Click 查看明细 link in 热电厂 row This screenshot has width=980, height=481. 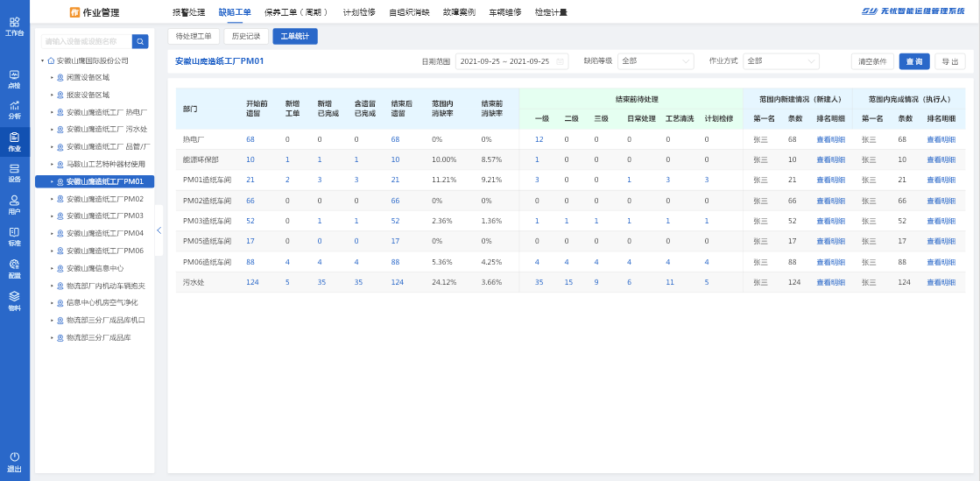pyautogui.click(x=830, y=139)
